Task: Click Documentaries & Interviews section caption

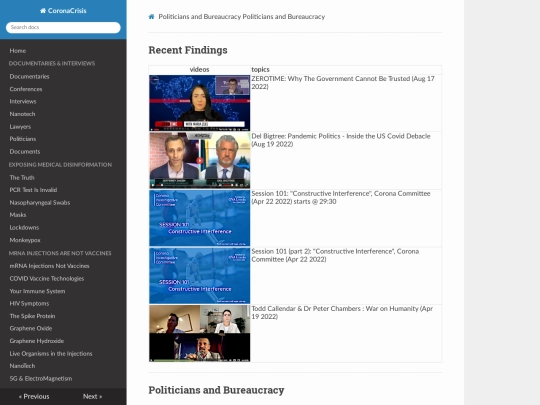Action: 52,63
